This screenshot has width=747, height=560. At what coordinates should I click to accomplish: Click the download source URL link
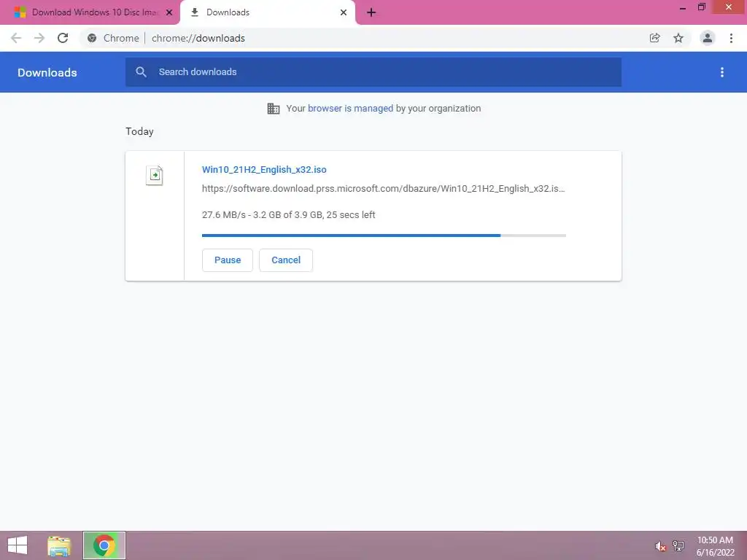point(383,189)
